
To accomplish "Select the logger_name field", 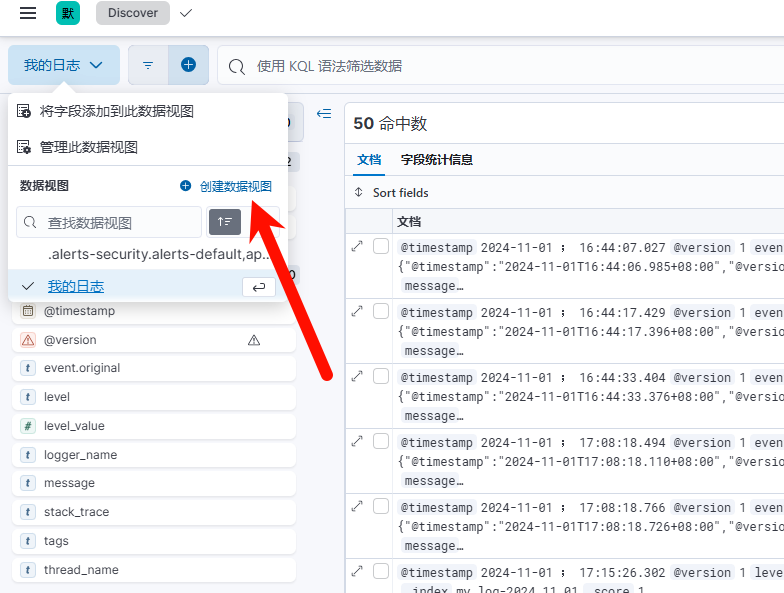I will tap(154, 455).
